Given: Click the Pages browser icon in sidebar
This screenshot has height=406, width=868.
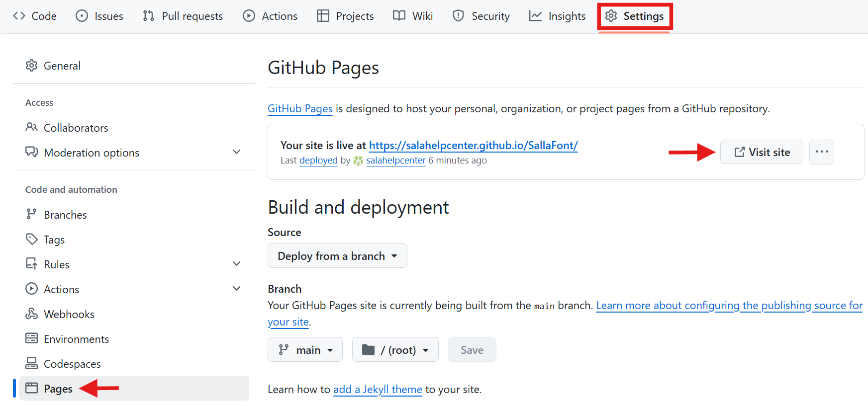Looking at the screenshot, I should point(32,388).
